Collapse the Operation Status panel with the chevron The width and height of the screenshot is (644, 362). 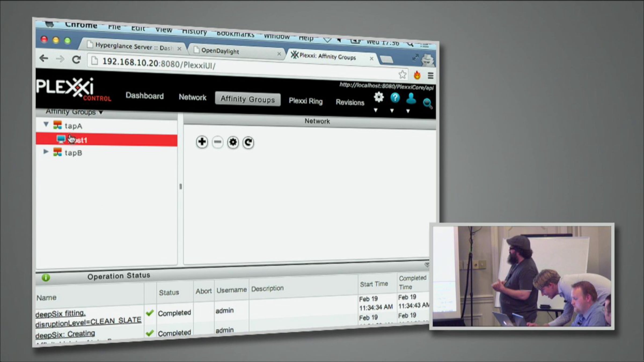coord(427,265)
